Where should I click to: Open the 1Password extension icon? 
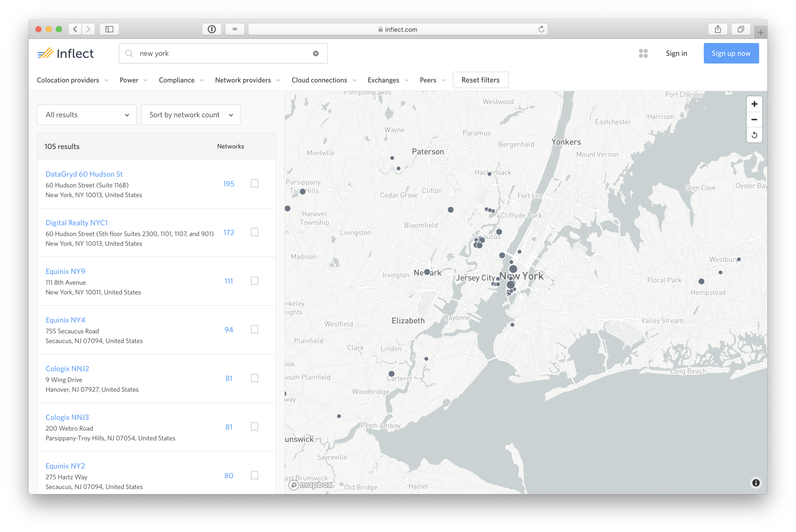coord(212,29)
